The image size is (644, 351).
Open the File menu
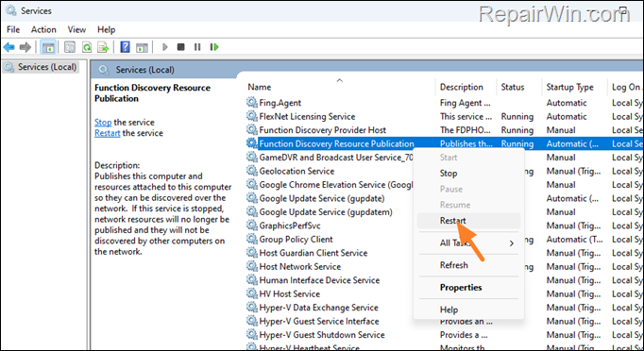[13, 29]
